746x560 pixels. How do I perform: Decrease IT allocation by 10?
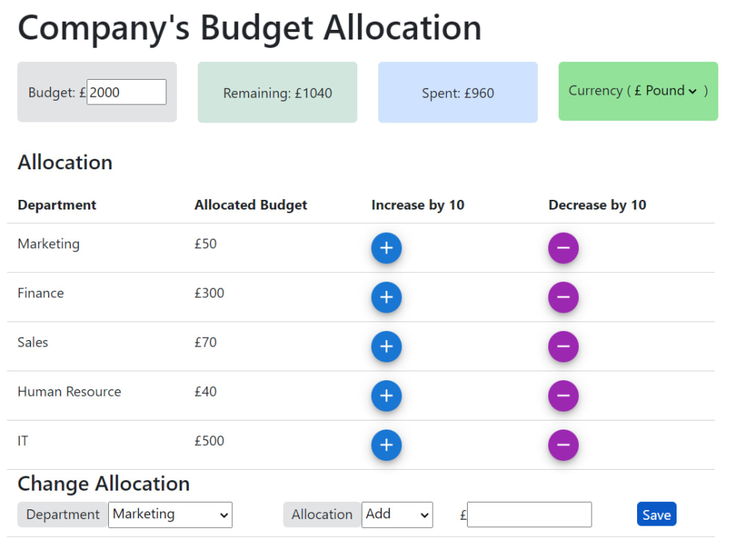(x=563, y=445)
